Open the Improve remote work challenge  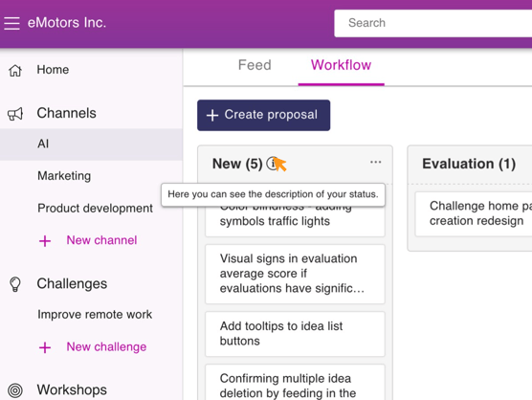[95, 315]
